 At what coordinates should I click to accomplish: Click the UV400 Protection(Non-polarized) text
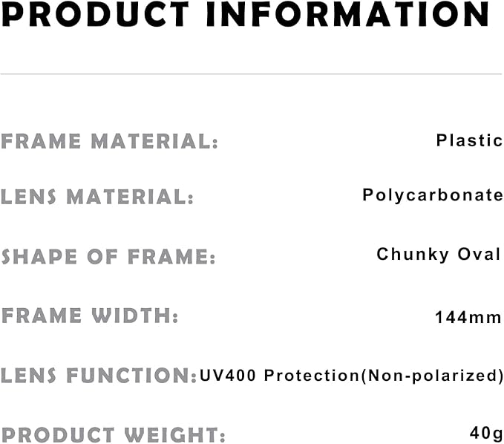[x=352, y=376]
